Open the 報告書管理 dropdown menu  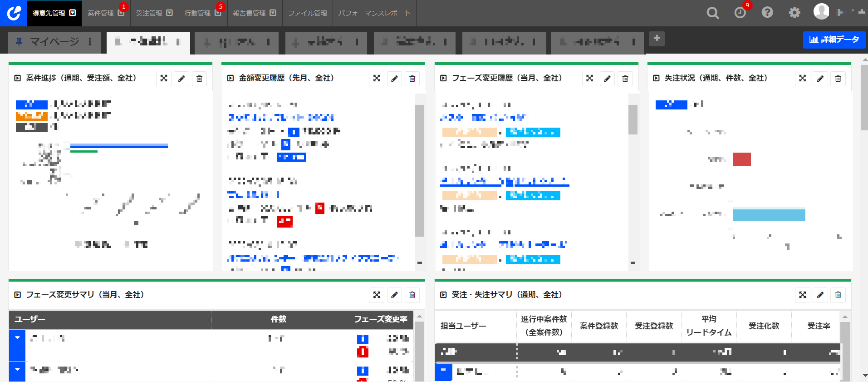click(273, 13)
